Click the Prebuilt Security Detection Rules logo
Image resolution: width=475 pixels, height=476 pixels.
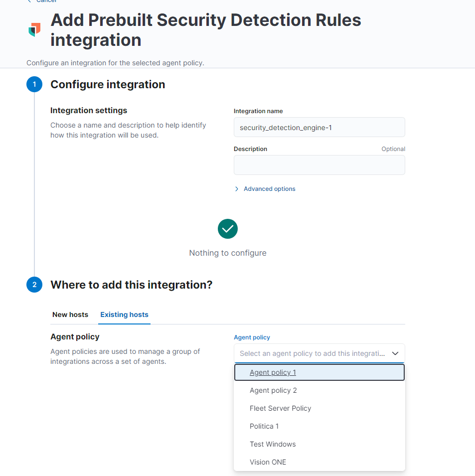tap(34, 29)
